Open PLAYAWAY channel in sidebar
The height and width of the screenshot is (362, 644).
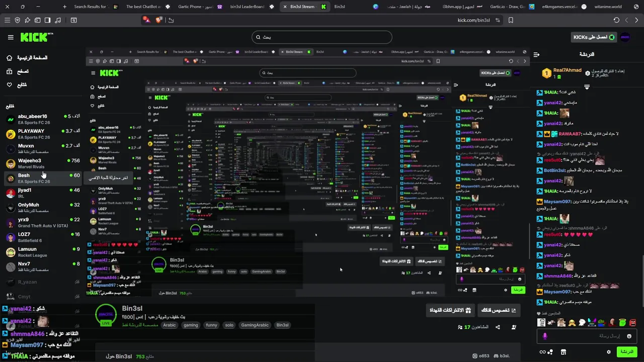(x=42, y=134)
